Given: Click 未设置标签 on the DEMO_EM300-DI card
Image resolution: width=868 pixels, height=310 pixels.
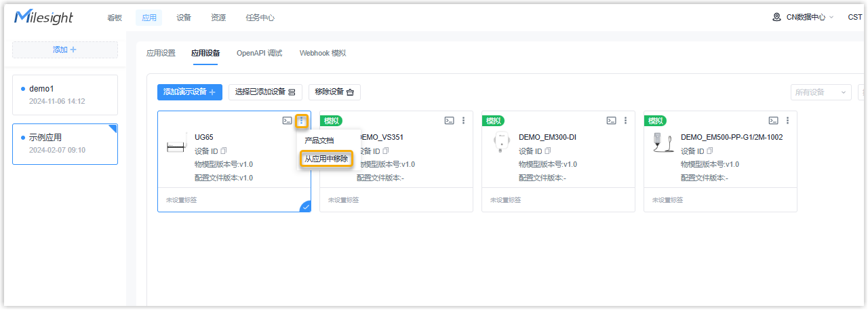Looking at the screenshot, I should pos(505,200).
